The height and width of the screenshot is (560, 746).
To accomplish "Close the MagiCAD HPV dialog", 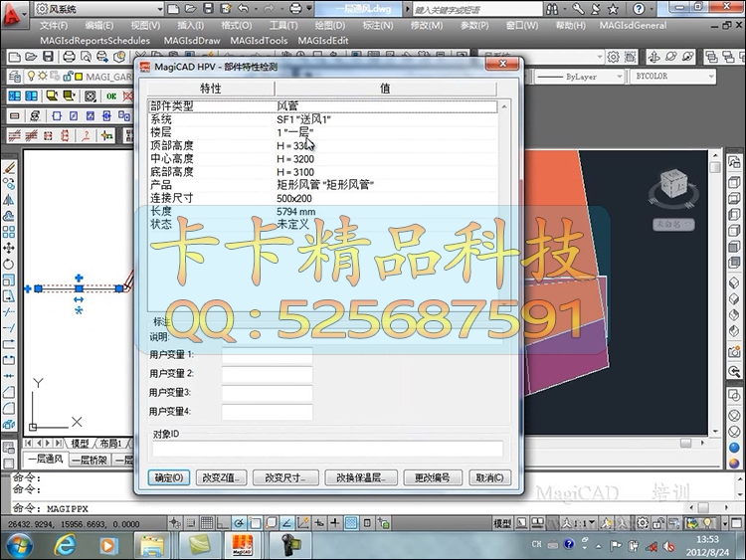I will pos(502,64).
